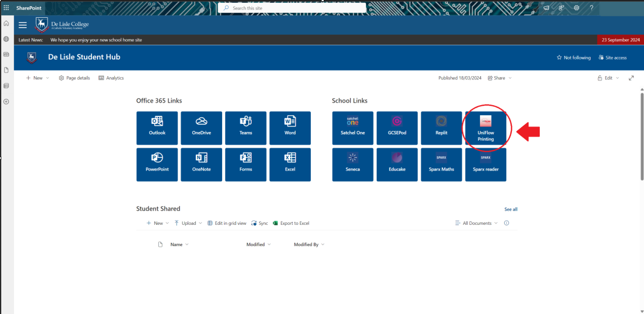Open the Replit tile
The image size is (644, 314).
click(442, 128)
